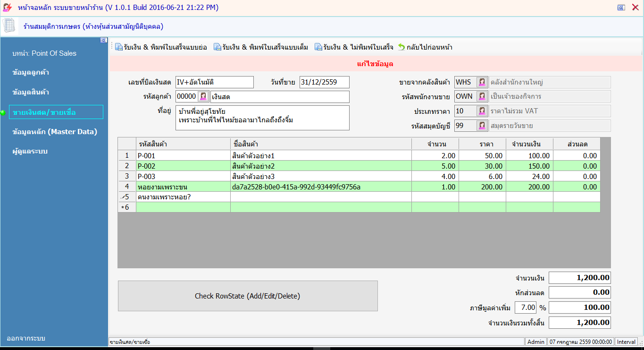Click salesperson OWN lookup icon
The image size is (644, 350).
point(482,96)
